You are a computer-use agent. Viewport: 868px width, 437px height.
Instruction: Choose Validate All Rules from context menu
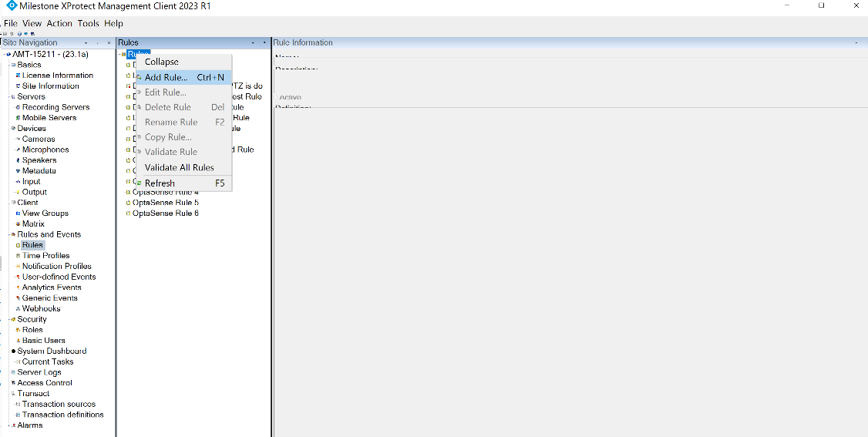(183, 167)
